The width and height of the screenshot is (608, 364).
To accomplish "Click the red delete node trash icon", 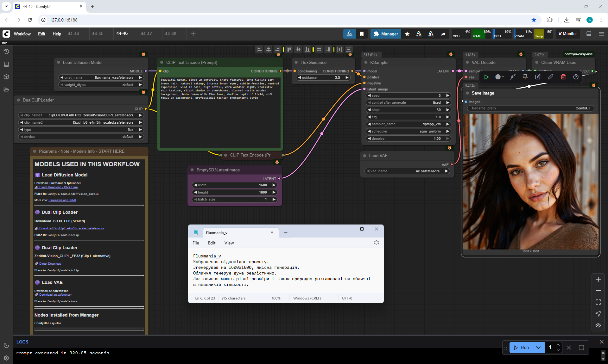I will 563,77.
